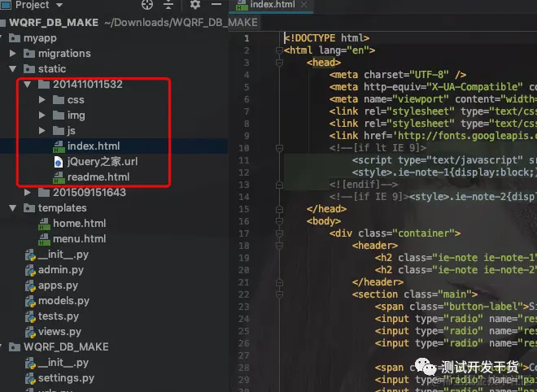Click the collapse-all icon in the Project toolbar
537x392 pixels.
(168, 4)
